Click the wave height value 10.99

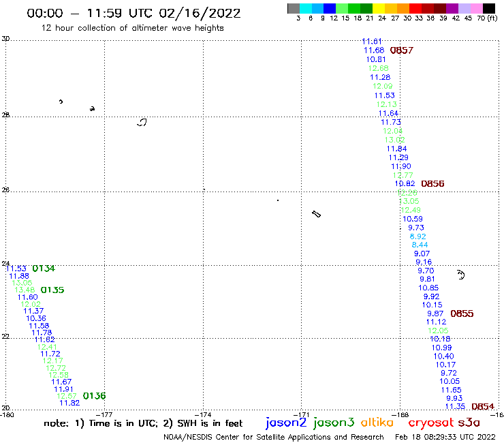[441, 348]
